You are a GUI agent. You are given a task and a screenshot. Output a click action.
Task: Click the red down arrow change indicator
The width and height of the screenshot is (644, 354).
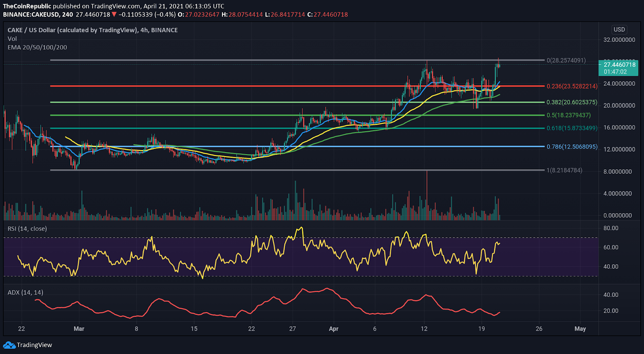tap(114, 14)
